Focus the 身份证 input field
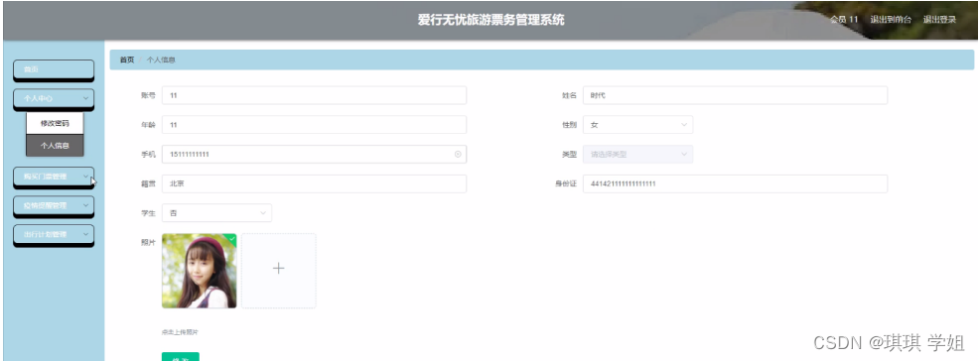 [x=735, y=183]
